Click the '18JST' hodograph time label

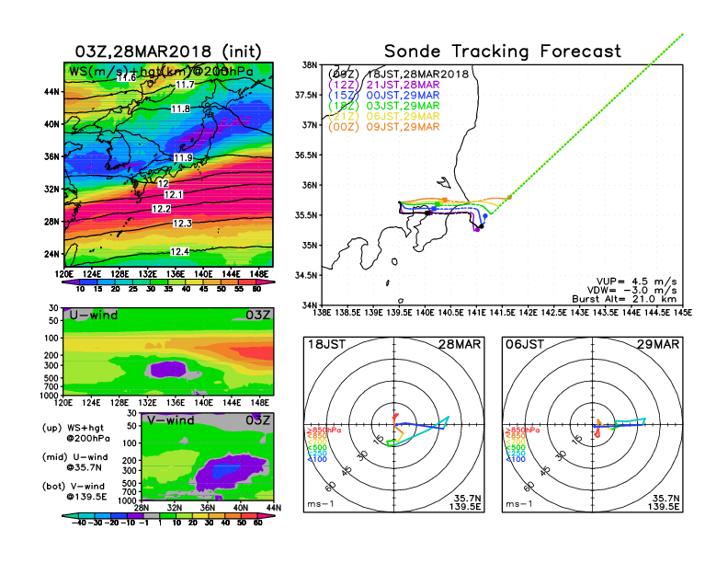(x=326, y=345)
